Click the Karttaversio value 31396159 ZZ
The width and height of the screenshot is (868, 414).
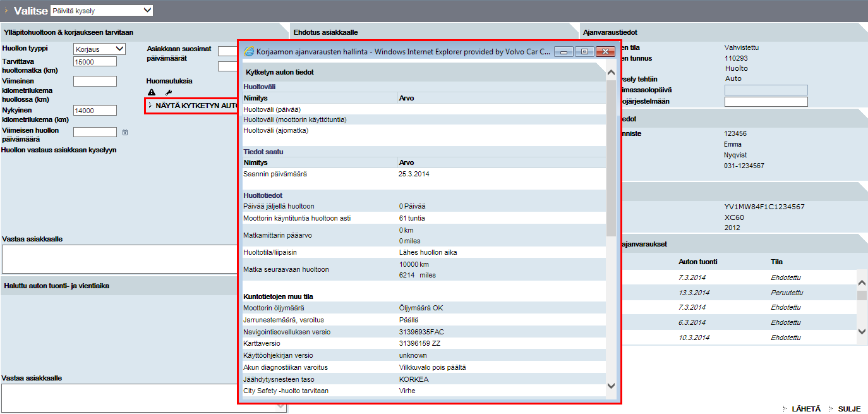click(x=419, y=344)
